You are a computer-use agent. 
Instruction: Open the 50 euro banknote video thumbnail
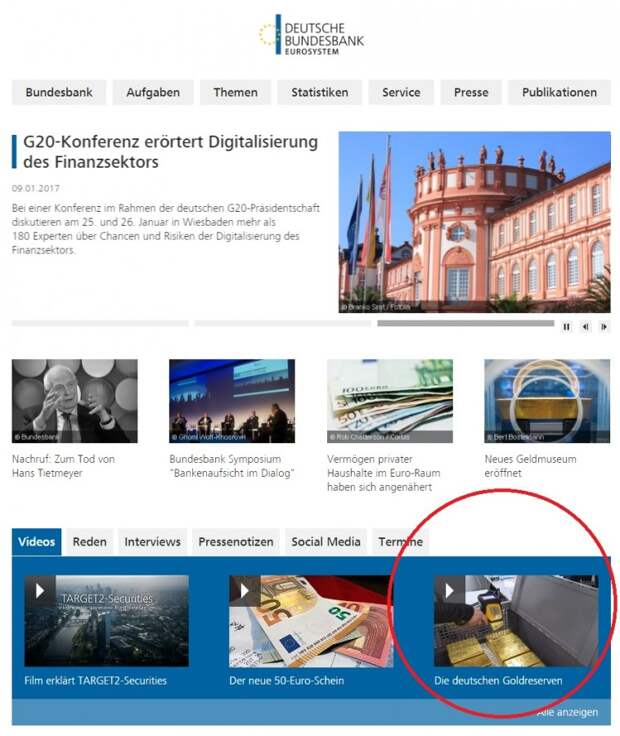[311, 621]
